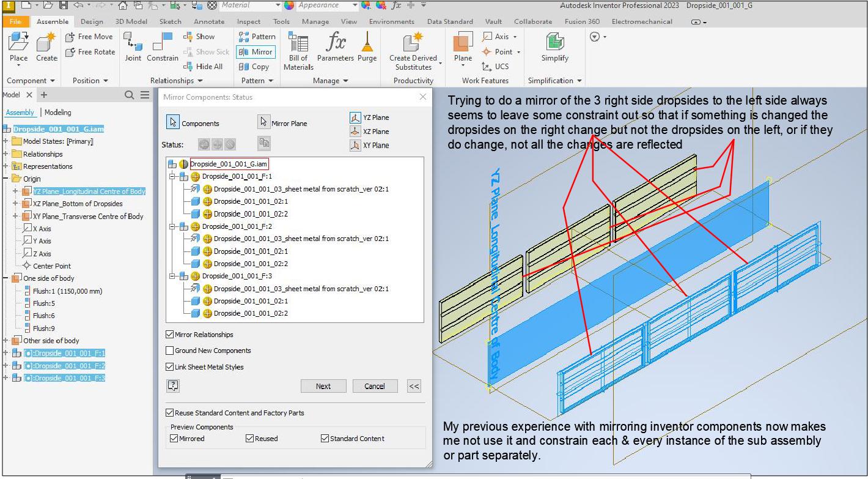The height and width of the screenshot is (479, 868).
Task: Click the model browser search magnifier
Action: tap(129, 95)
